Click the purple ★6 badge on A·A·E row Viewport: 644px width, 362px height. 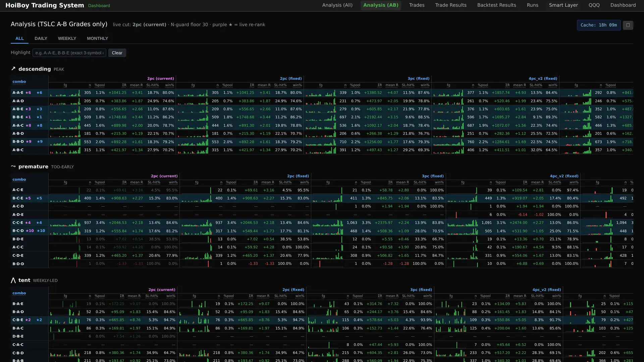click(x=28, y=93)
